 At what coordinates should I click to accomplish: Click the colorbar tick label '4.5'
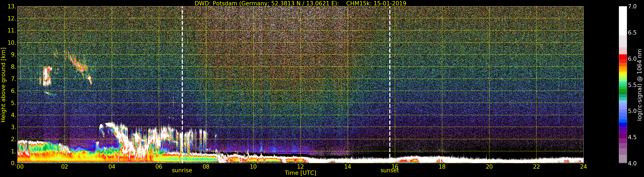(x=632, y=137)
